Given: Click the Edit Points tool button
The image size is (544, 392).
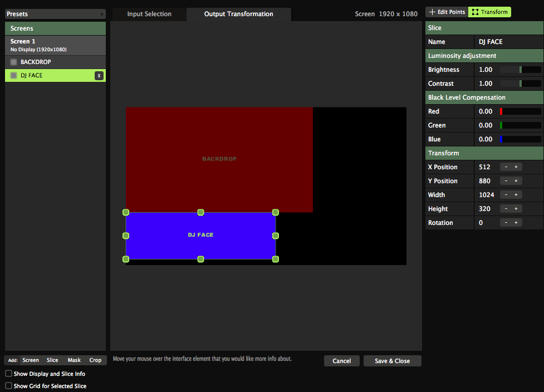Looking at the screenshot, I should click(447, 12).
